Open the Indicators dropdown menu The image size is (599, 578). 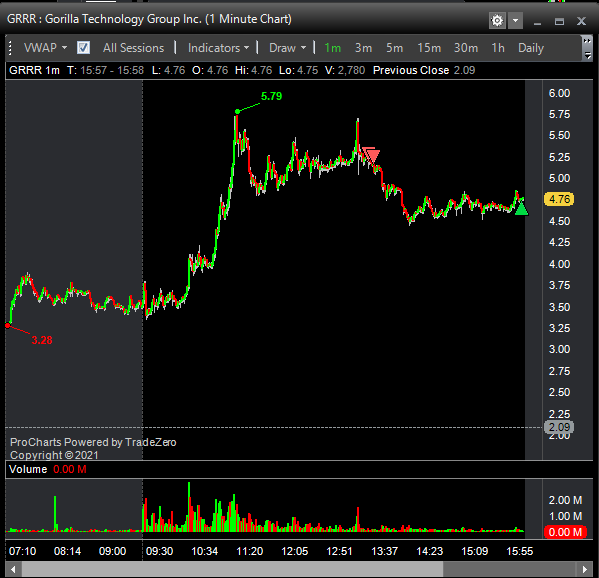pyautogui.click(x=218, y=48)
